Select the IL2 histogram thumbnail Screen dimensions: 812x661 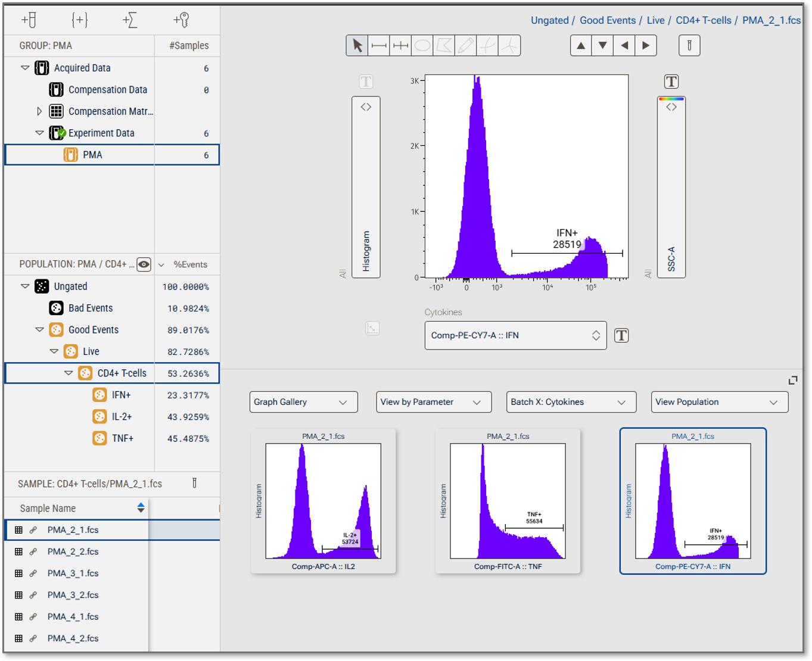323,501
